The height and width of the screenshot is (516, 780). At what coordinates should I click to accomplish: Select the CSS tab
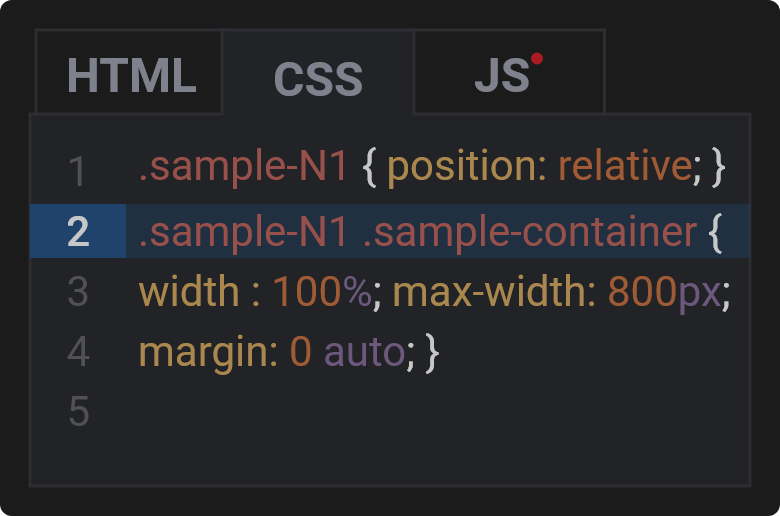pyautogui.click(x=318, y=73)
